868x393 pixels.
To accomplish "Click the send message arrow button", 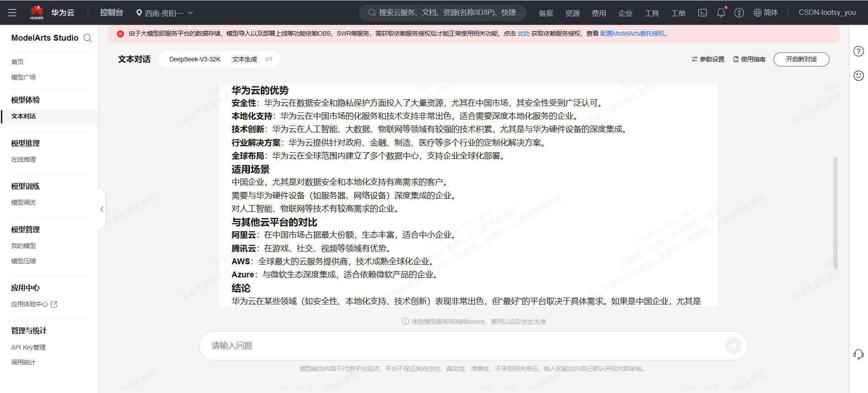I will [x=733, y=346].
